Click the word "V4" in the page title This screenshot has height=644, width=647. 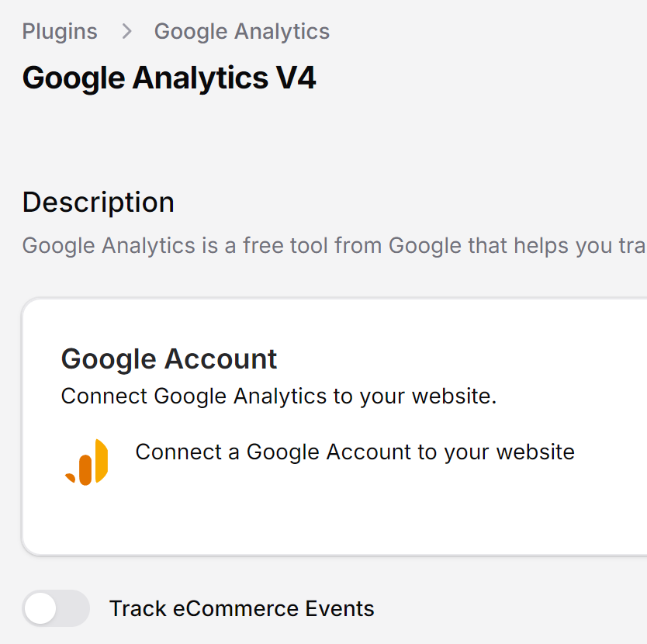pos(295,78)
